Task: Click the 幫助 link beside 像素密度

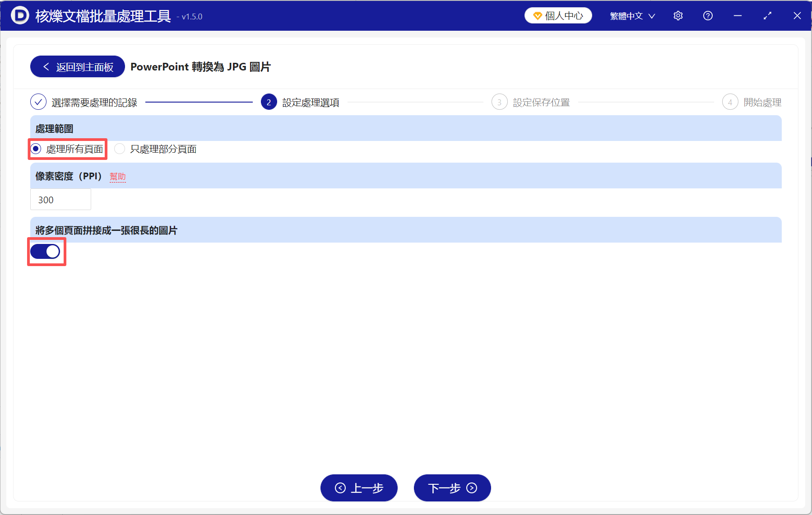Action: point(118,177)
